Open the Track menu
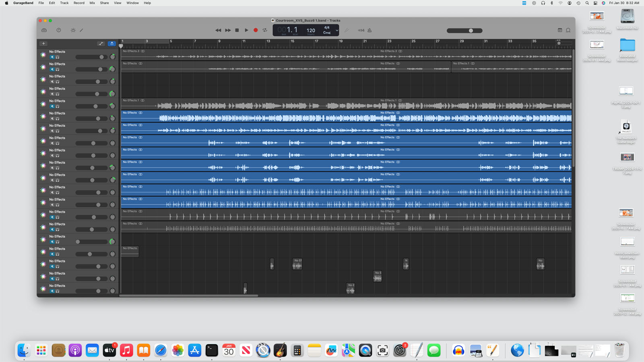The width and height of the screenshot is (644, 362). [x=64, y=3]
